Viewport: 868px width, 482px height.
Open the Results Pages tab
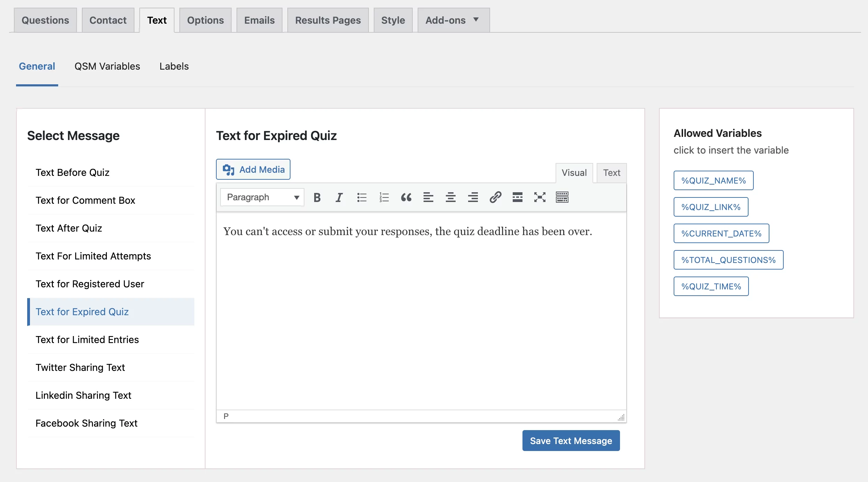328,20
